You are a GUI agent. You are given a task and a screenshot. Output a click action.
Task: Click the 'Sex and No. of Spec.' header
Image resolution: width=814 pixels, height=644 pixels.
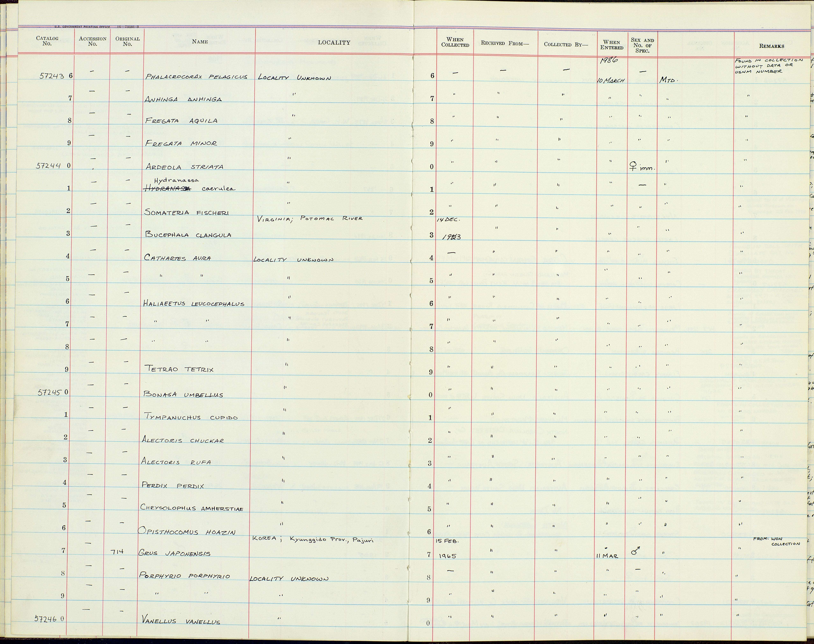pyautogui.click(x=642, y=45)
